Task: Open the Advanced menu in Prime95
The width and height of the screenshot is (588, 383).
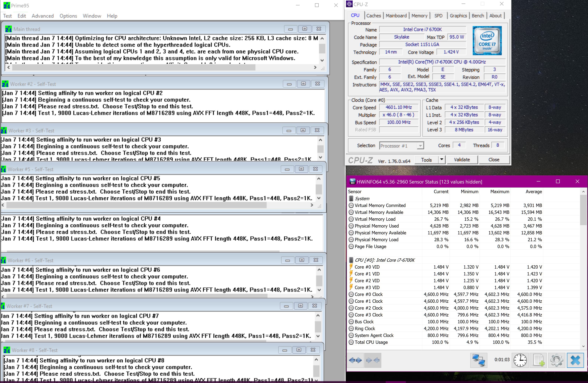Action: (x=42, y=16)
